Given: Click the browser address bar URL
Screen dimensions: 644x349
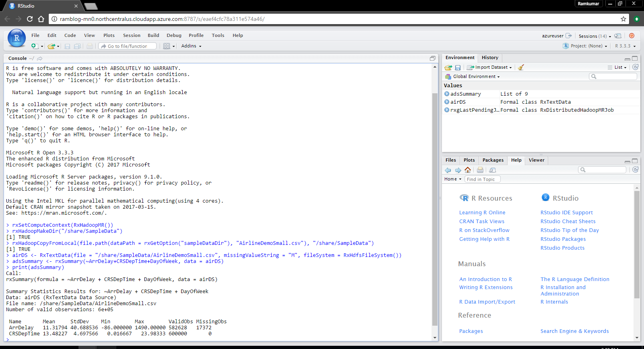Looking at the screenshot, I should point(162,19).
